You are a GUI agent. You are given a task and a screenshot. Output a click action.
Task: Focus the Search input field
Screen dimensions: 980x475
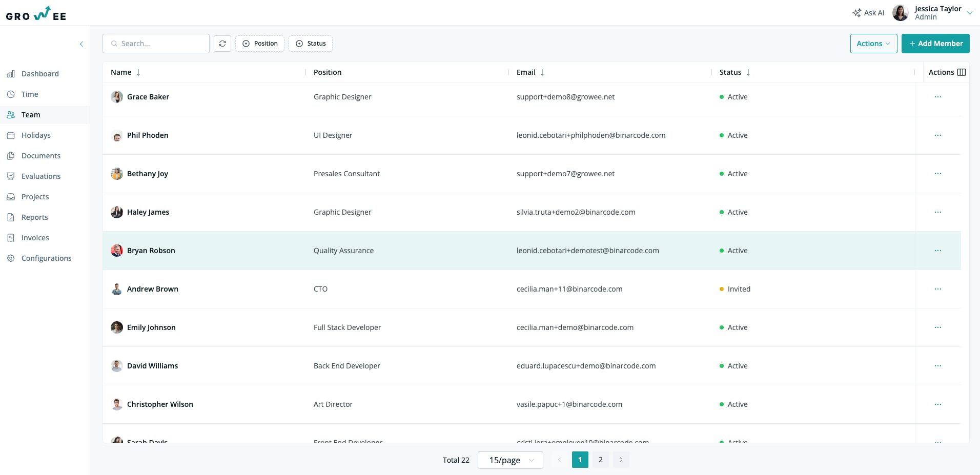click(156, 44)
